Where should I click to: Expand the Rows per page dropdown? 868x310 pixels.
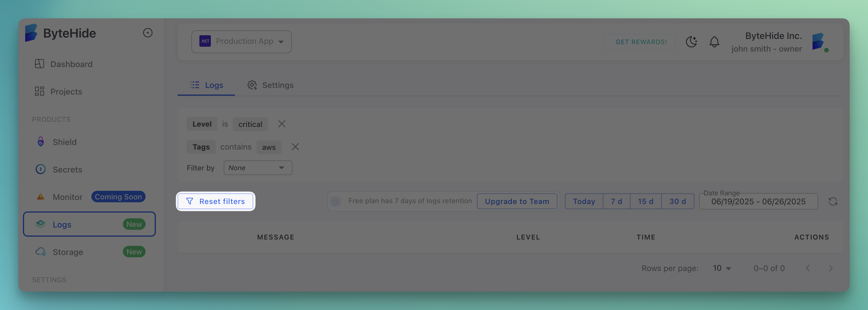pos(721,268)
